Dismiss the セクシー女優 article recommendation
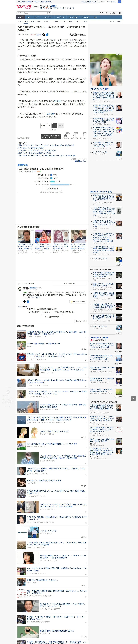 pyautogui.click(x=86, y=349)
